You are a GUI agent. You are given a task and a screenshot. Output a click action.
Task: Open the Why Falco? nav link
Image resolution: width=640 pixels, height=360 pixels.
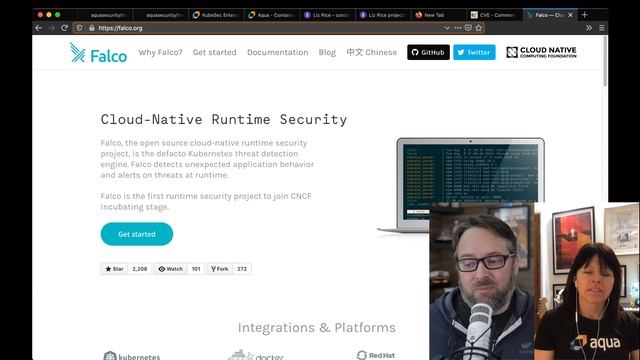click(160, 52)
